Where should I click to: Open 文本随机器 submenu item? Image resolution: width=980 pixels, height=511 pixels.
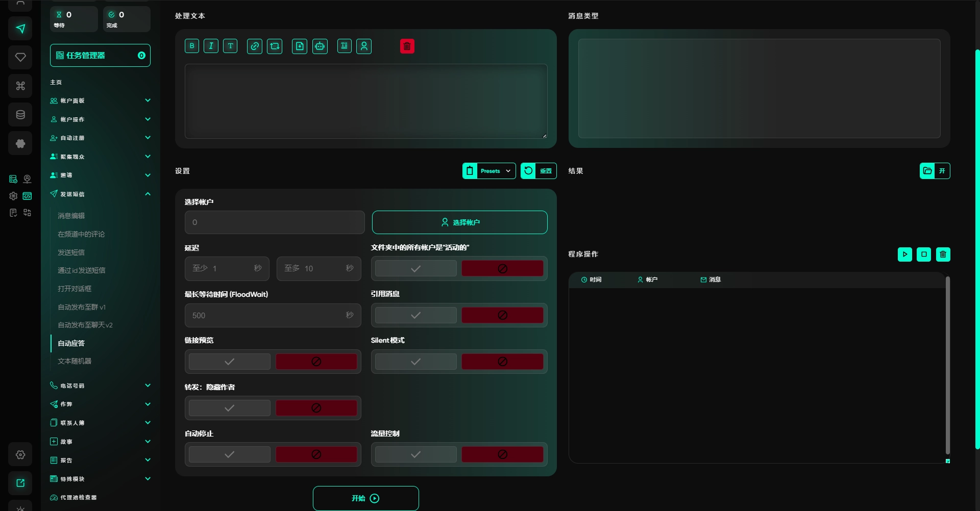click(x=75, y=361)
